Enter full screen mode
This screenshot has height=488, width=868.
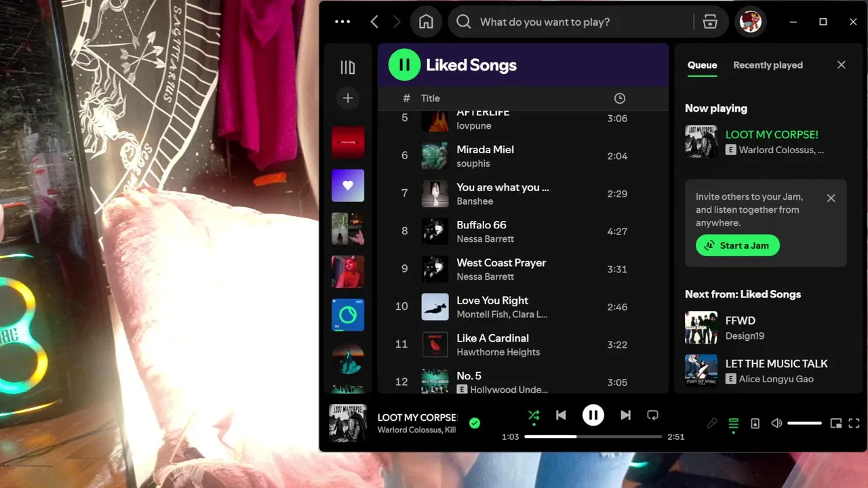854,424
